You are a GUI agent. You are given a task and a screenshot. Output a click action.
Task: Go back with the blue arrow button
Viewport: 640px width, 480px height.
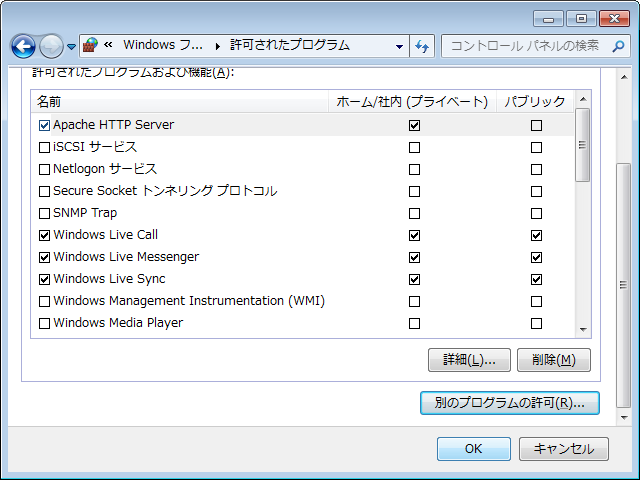point(23,46)
